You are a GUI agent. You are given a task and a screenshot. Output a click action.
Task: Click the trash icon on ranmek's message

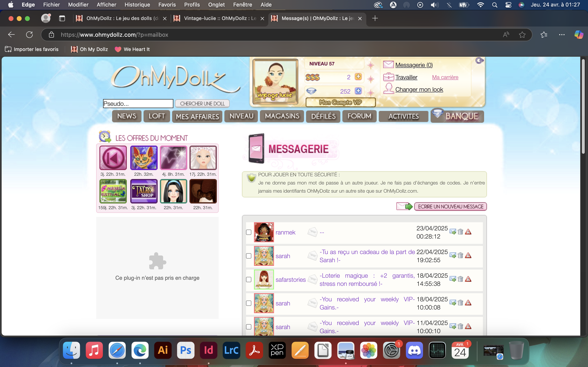point(460,232)
